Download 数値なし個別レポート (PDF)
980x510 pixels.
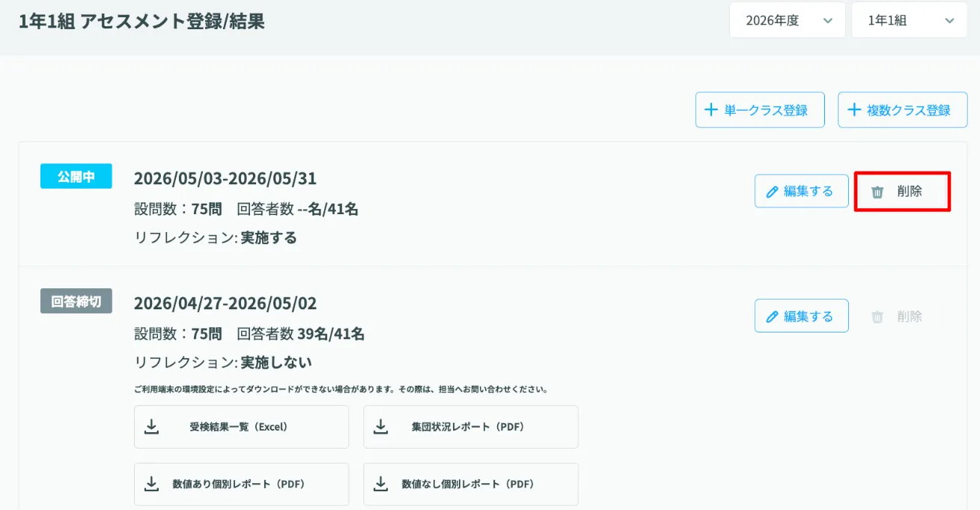click(x=470, y=484)
